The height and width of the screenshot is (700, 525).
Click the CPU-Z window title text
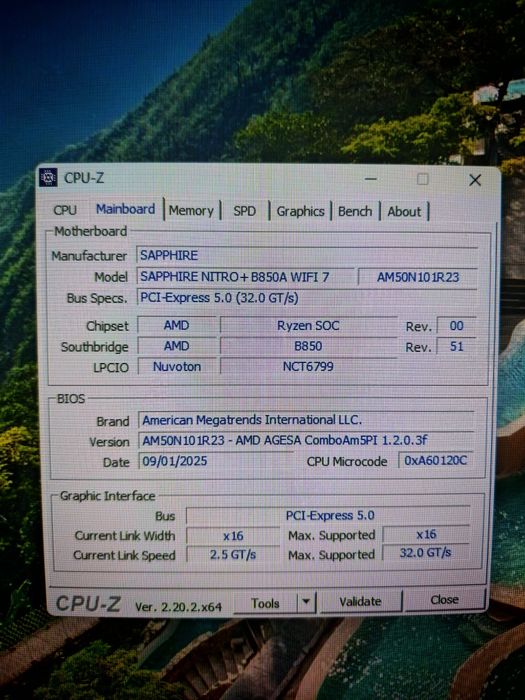(84, 178)
